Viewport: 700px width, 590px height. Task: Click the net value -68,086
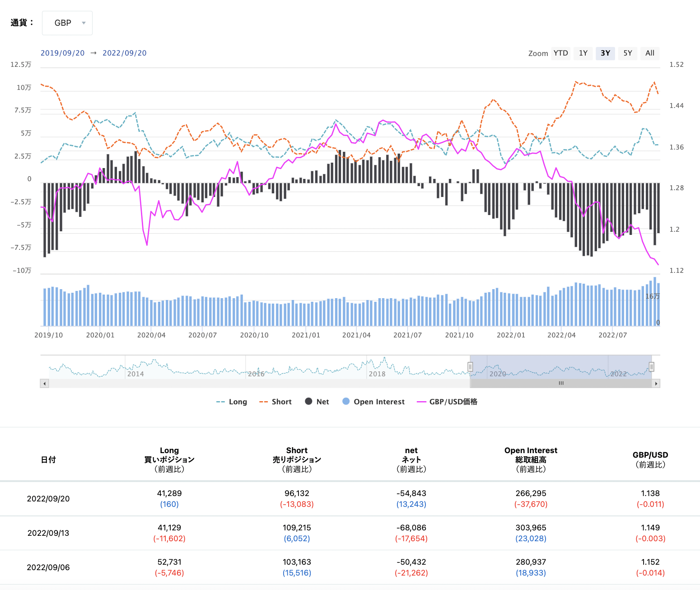411,528
